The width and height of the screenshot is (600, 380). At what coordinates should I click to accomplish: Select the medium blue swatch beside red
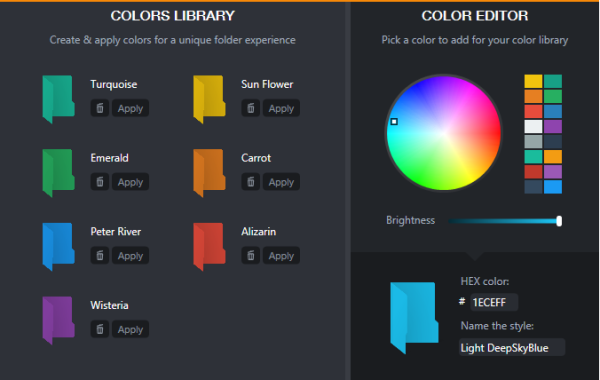(x=553, y=111)
